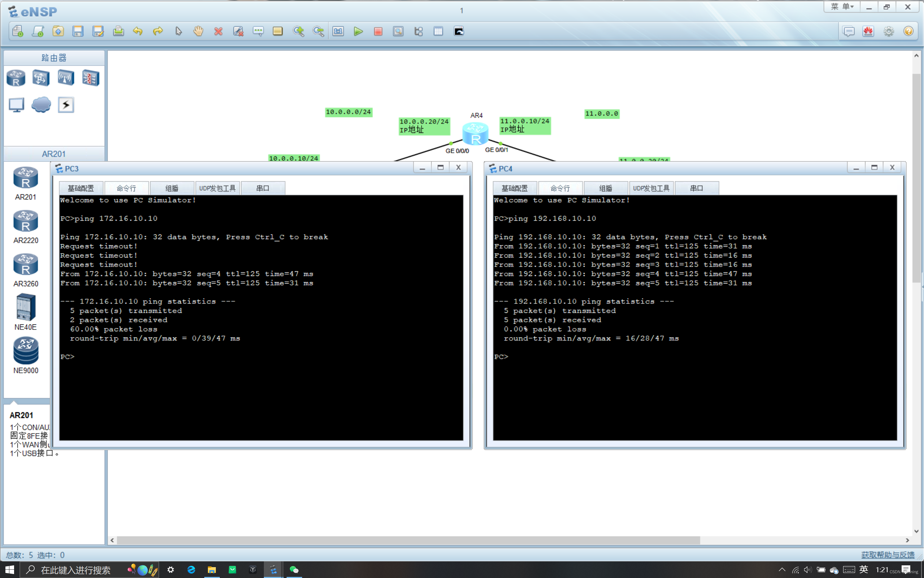Stop all devices with the red square button
Viewport: 924px width, 578px height.
click(378, 31)
